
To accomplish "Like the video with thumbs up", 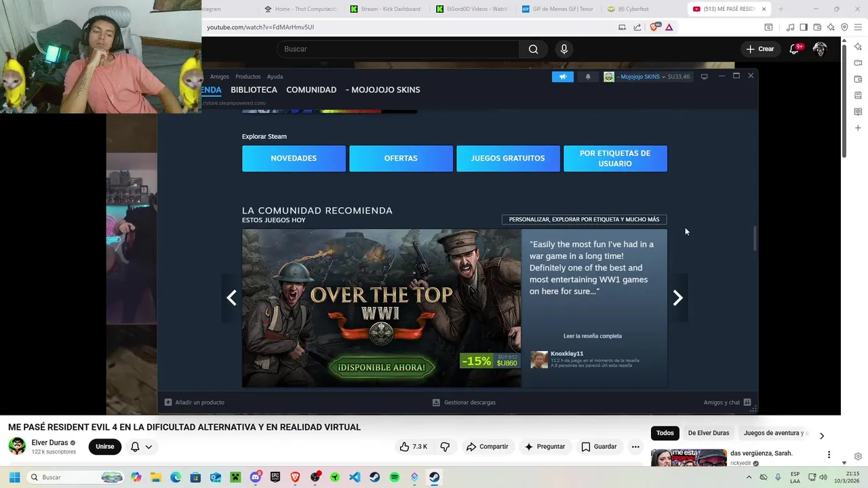I will 413,447.
